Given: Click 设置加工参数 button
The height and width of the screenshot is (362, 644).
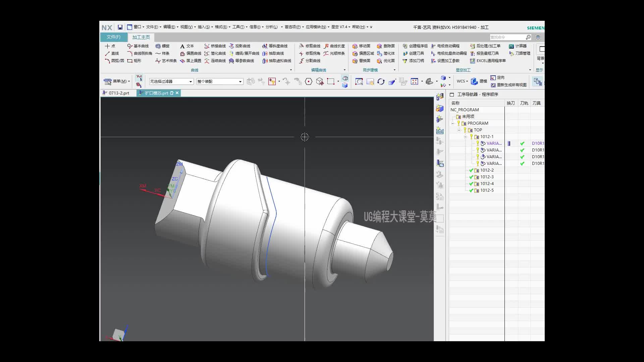Looking at the screenshot, I should click(x=445, y=61).
